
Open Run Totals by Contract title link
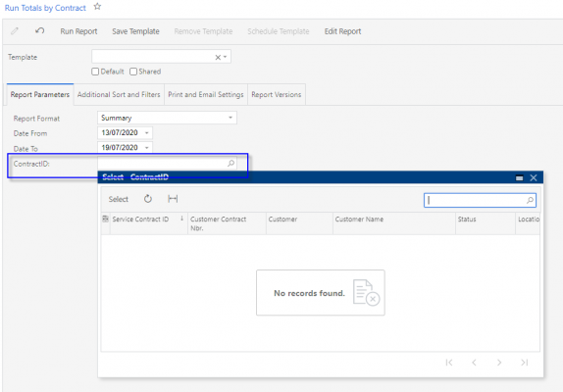click(x=45, y=8)
